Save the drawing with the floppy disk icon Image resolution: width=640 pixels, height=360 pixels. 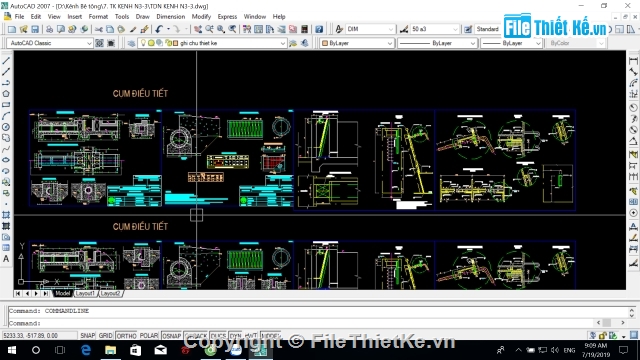35,29
